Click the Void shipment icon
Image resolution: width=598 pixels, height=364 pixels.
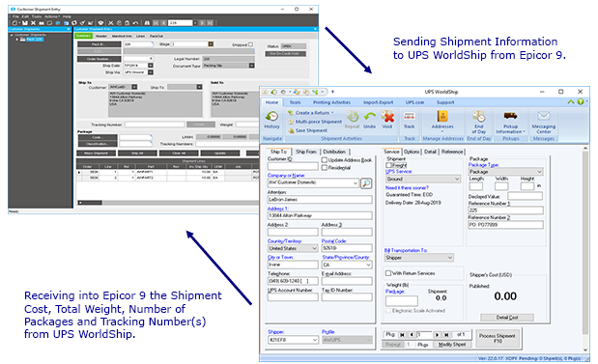tap(387, 120)
